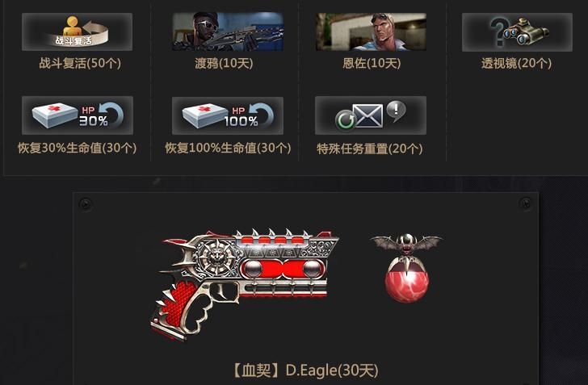Screen dimensions: 588x385
Task: Click the 血契 D.Eagle pistol image
Action: [x=245, y=284]
